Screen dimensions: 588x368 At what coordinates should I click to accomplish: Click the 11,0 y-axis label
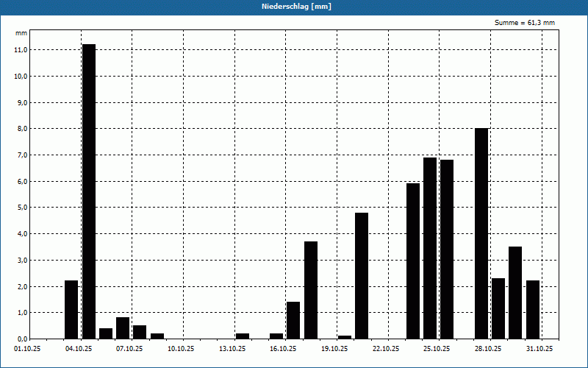(21, 50)
